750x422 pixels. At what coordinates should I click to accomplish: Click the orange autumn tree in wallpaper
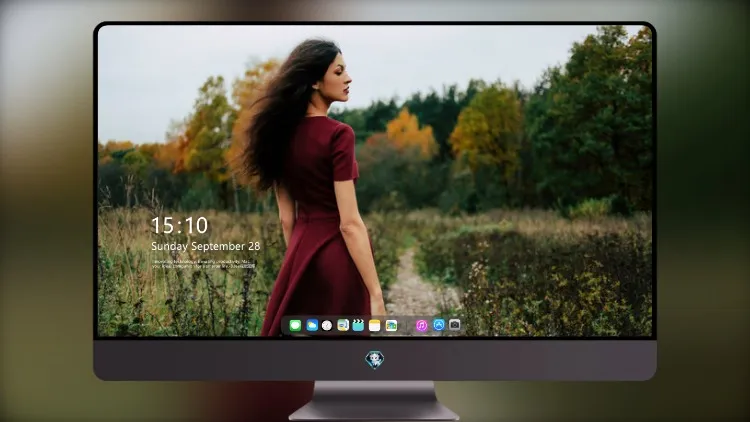(x=410, y=132)
